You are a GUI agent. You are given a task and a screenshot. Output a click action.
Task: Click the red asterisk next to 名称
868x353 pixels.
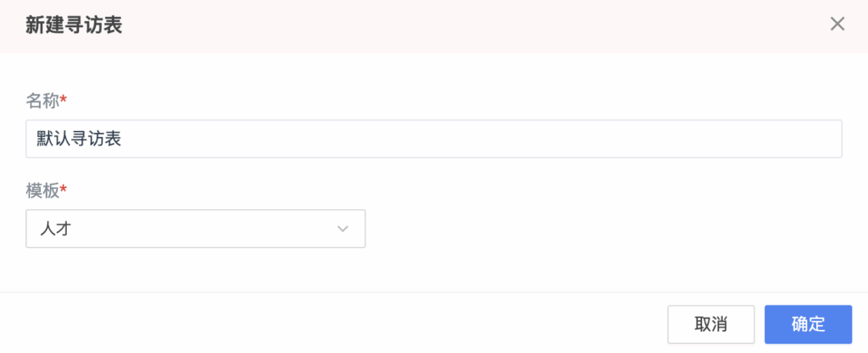(63, 98)
